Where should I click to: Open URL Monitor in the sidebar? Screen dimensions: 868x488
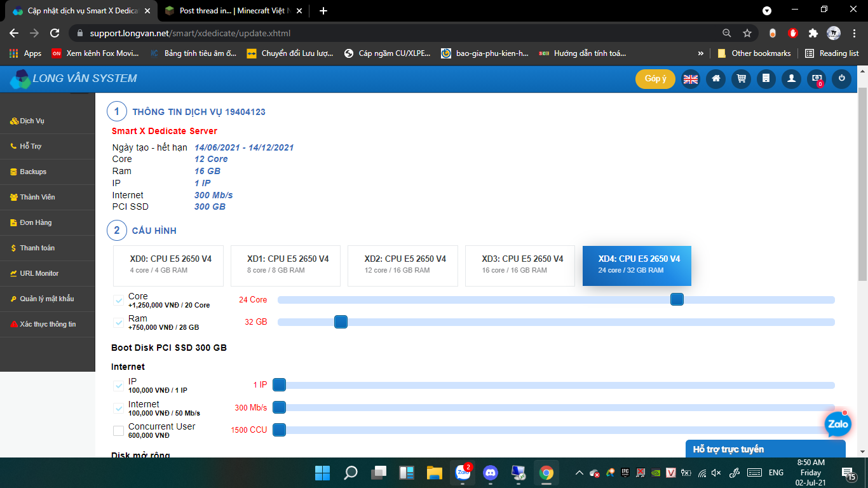(47, 273)
